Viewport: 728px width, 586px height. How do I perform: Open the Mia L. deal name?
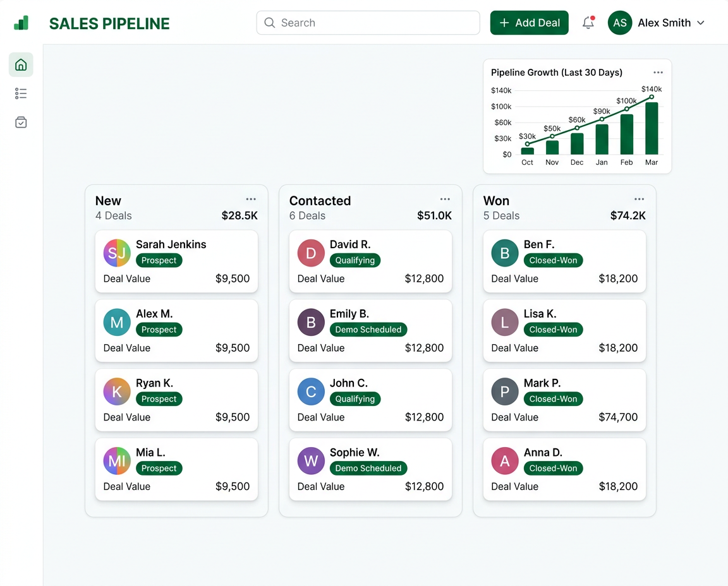tap(150, 452)
